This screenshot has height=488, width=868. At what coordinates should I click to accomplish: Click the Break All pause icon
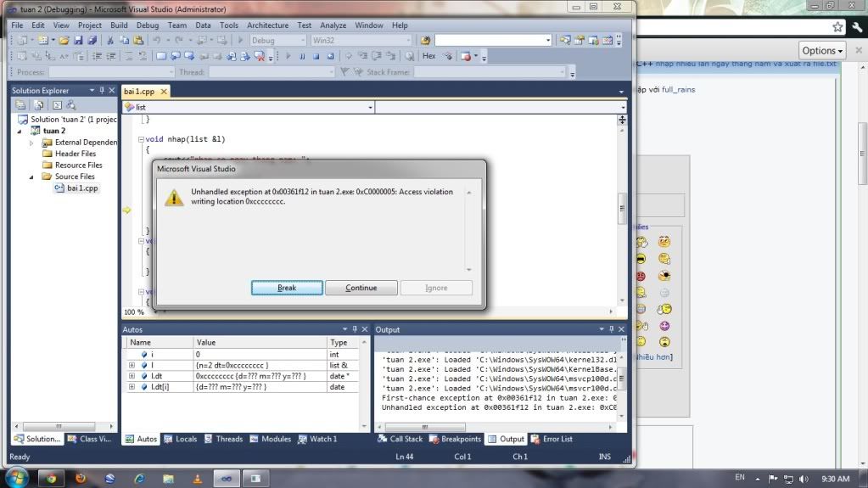click(302, 56)
